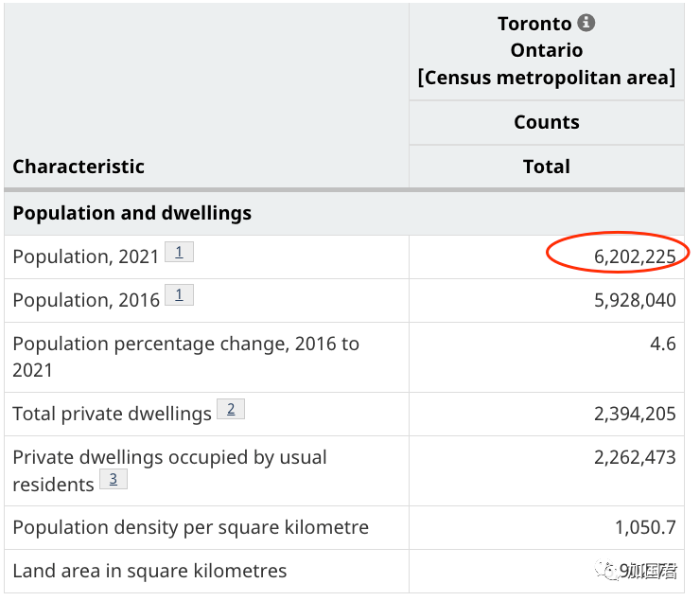Click the Land area in square kilometres label
The width and height of the screenshot is (700, 601).
149,571
